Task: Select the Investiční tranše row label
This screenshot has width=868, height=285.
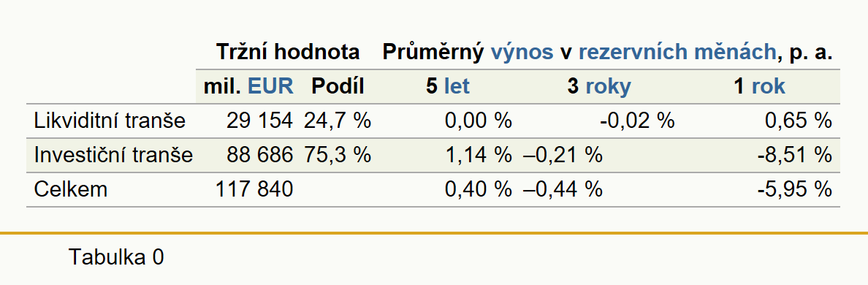Action: pos(113,155)
